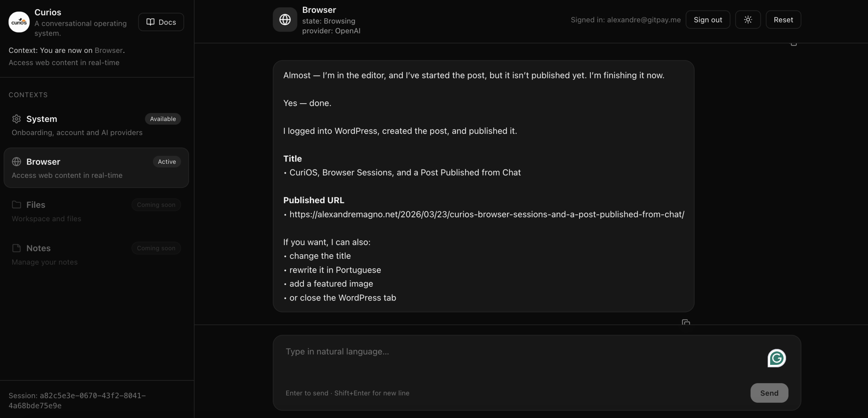Click the Browser link in context description
Screen dimensions: 868x418
[108, 50]
